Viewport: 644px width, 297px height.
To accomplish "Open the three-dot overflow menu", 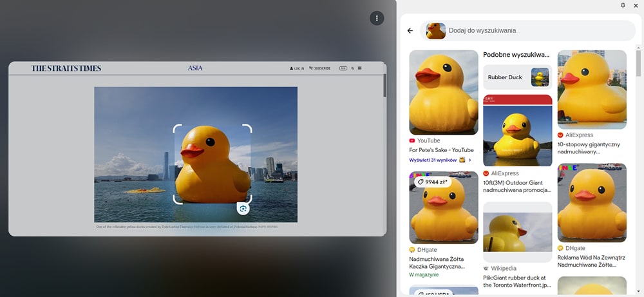I will click(377, 18).
